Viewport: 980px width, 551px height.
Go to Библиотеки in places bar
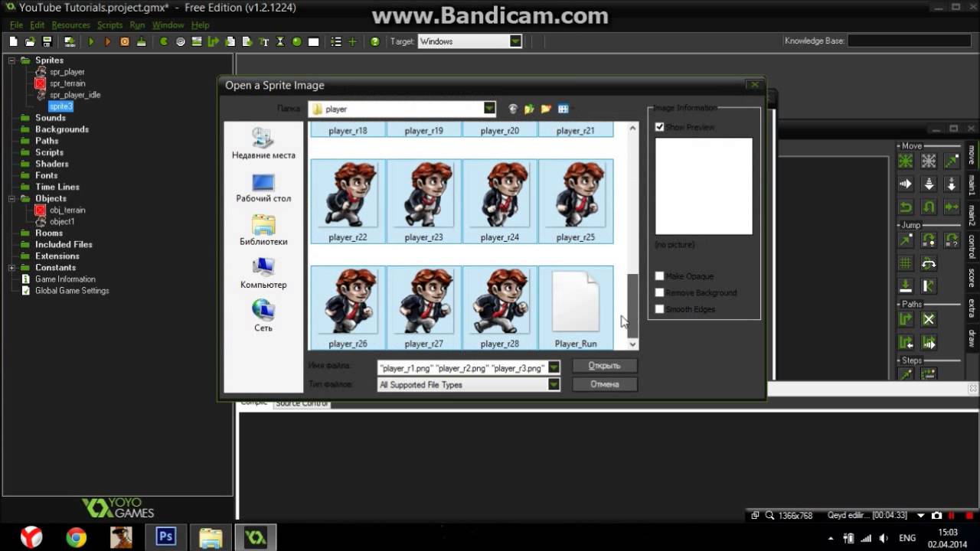[263, 231]
